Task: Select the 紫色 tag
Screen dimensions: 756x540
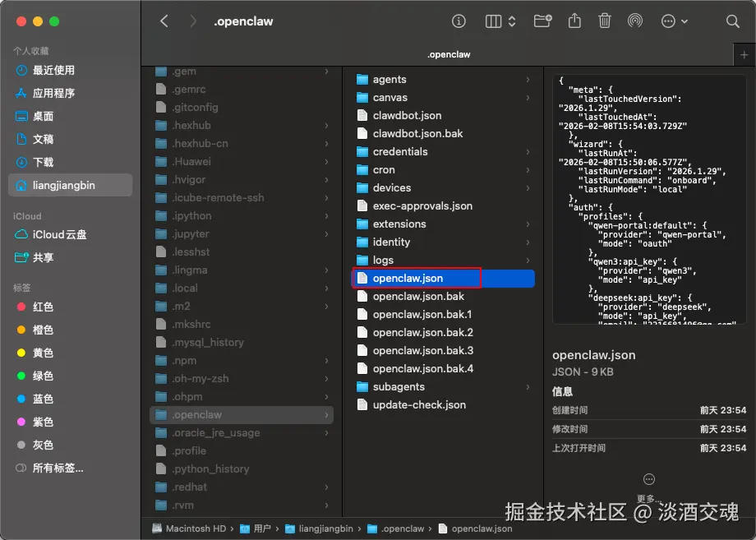Action: click(71, 422)
